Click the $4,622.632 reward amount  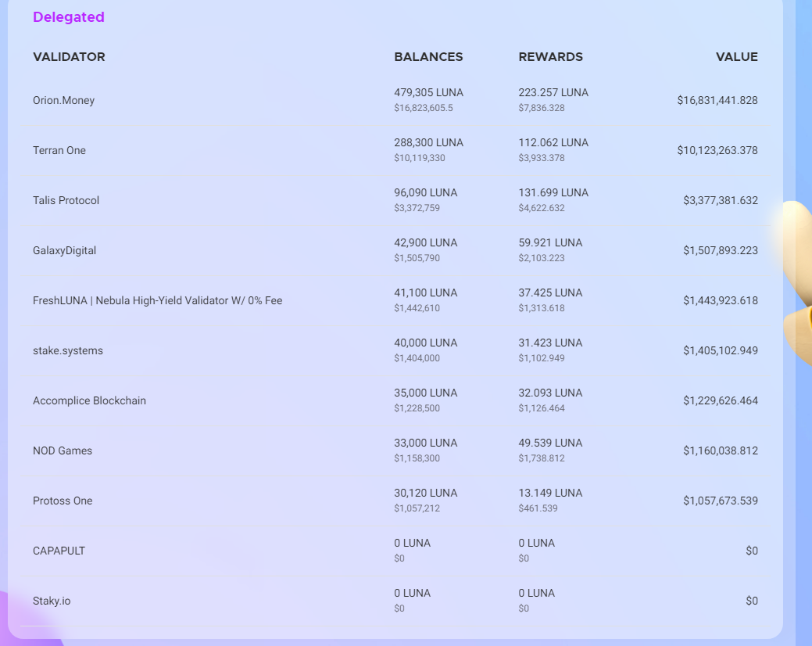point(541,208)
